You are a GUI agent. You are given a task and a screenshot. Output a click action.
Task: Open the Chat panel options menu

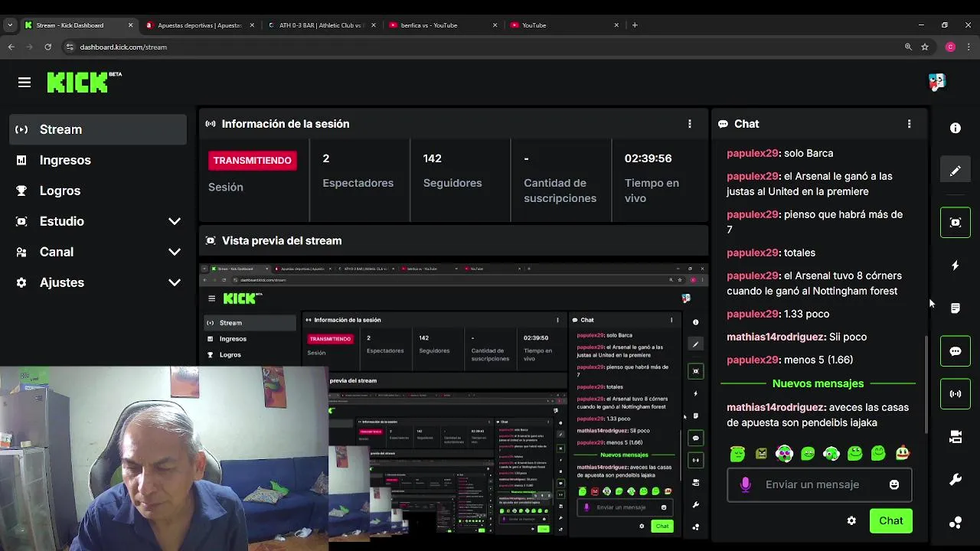coord(909,124)
